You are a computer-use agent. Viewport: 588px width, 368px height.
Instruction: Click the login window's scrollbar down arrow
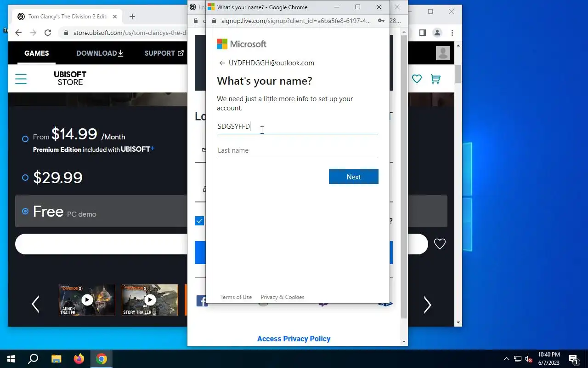click(404, 342)
